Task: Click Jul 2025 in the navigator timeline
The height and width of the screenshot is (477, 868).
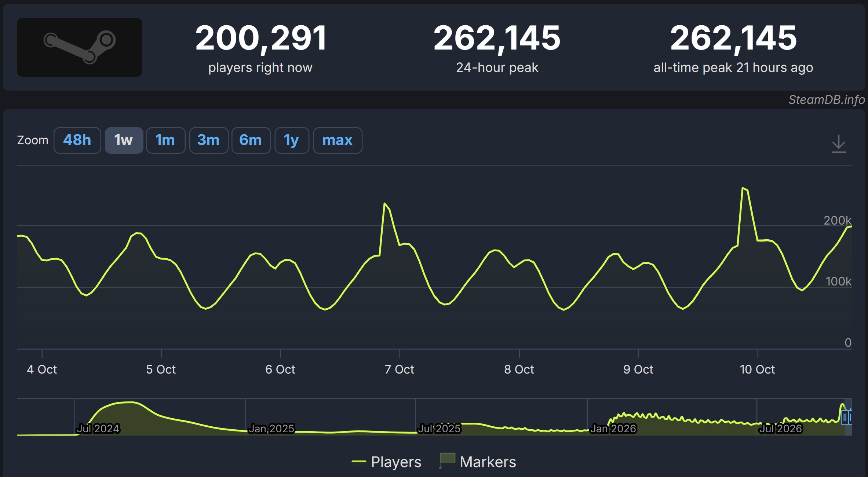Action: click(440, 429)
